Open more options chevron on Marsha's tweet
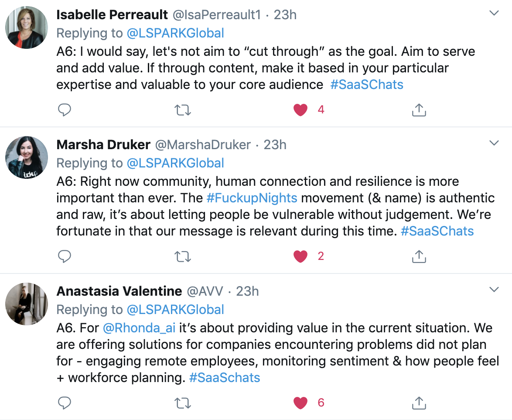 494,143
